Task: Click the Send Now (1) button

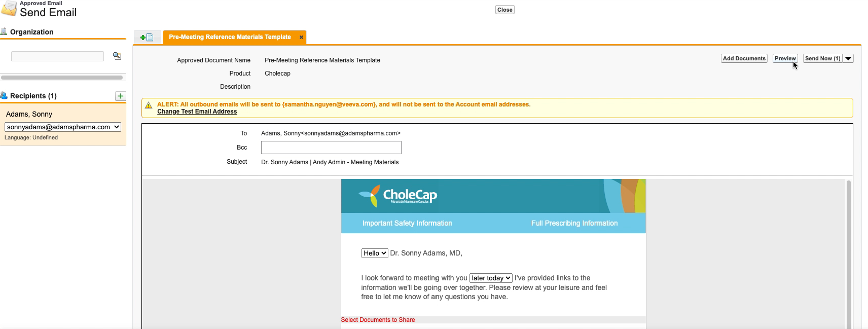Action: click(x=822, y=59)
